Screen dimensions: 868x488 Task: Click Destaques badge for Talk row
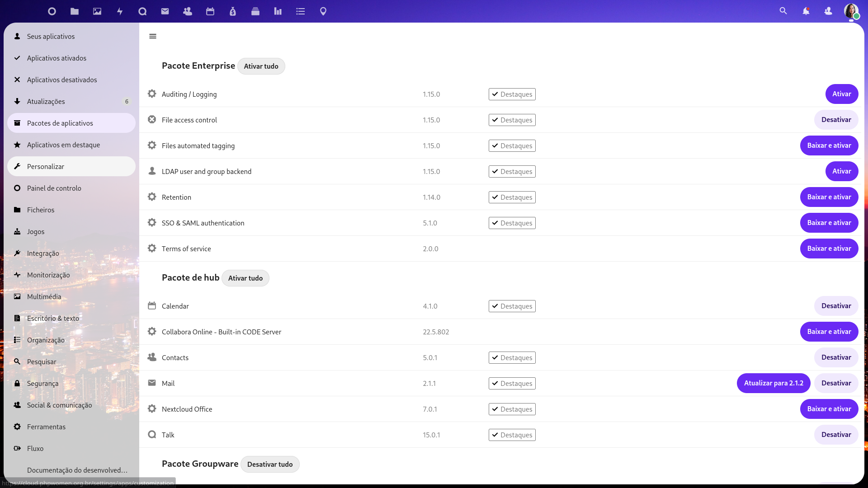[512, 435]
